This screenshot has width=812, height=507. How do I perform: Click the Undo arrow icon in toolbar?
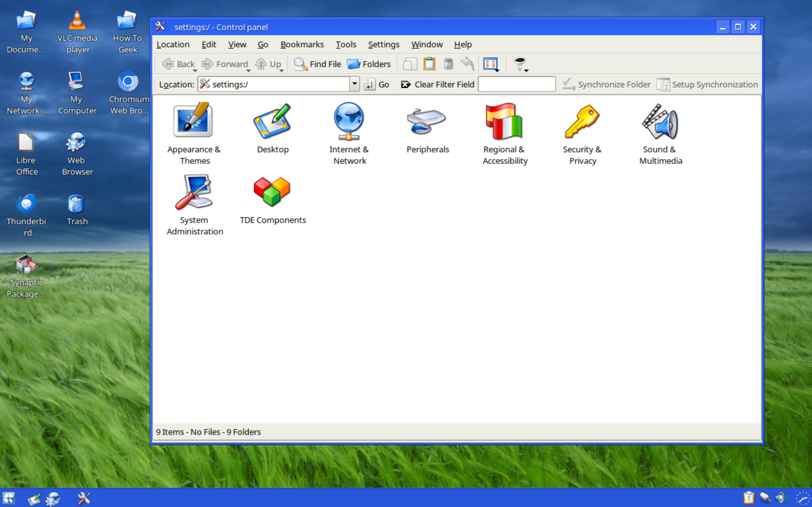point(468,64)
